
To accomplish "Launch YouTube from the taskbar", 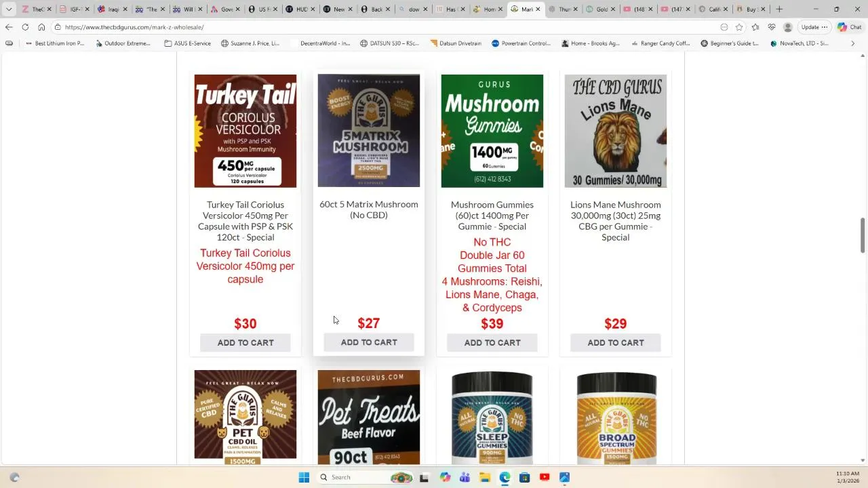I will (x=545, y=477).
